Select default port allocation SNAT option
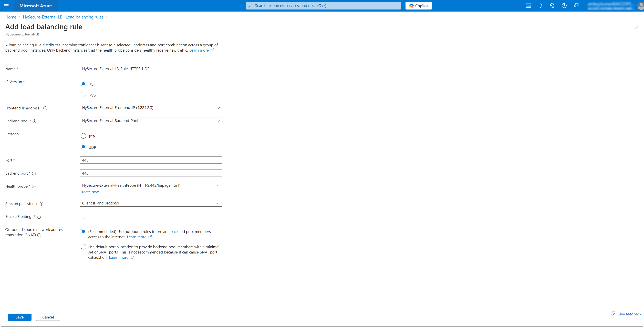 pos(83,247)
